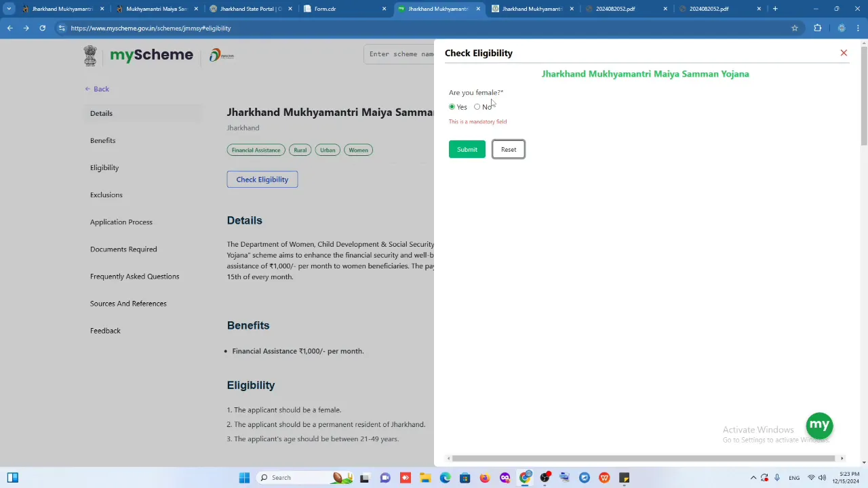The height and width of the screenshot is (488, 868).
Task: Open the tab search dropdown arrow
Action: (9, 9)
